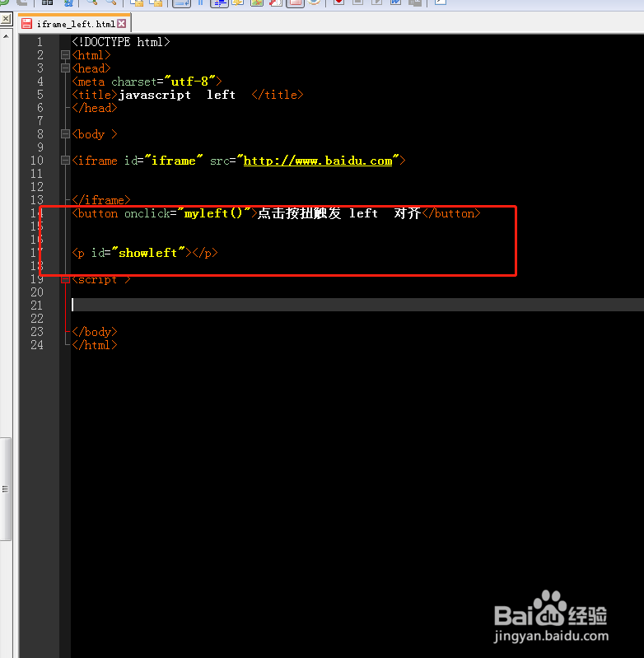Close the iframe_left.html tab
The width and height of the screenshot is (644, 658).
(122, 24)
